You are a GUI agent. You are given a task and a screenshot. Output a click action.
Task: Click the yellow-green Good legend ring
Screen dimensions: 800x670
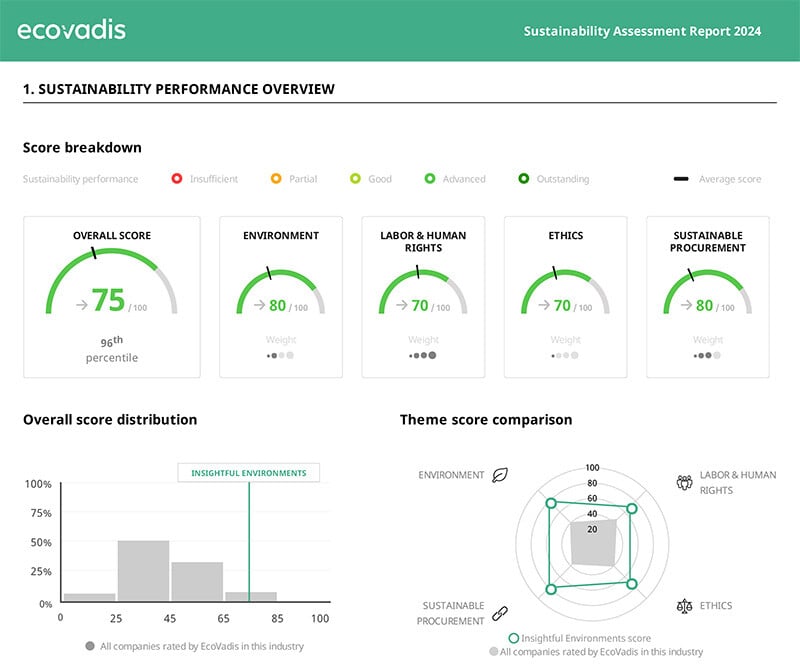[355, 179]
